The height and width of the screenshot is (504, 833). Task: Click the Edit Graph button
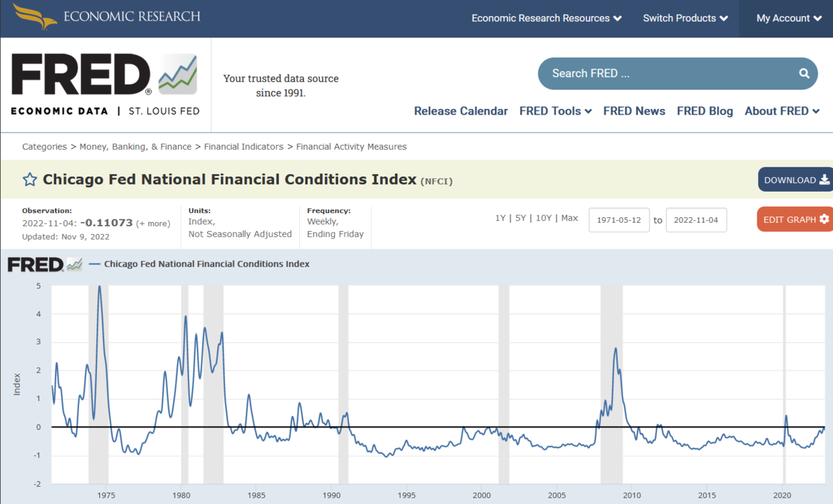click(x=795, y=219)
